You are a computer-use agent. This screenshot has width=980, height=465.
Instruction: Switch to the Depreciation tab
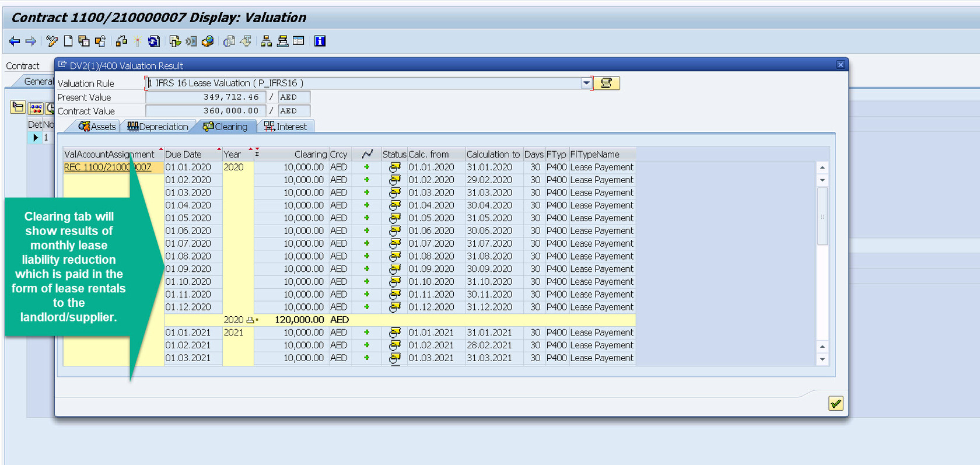coord(157,127)
